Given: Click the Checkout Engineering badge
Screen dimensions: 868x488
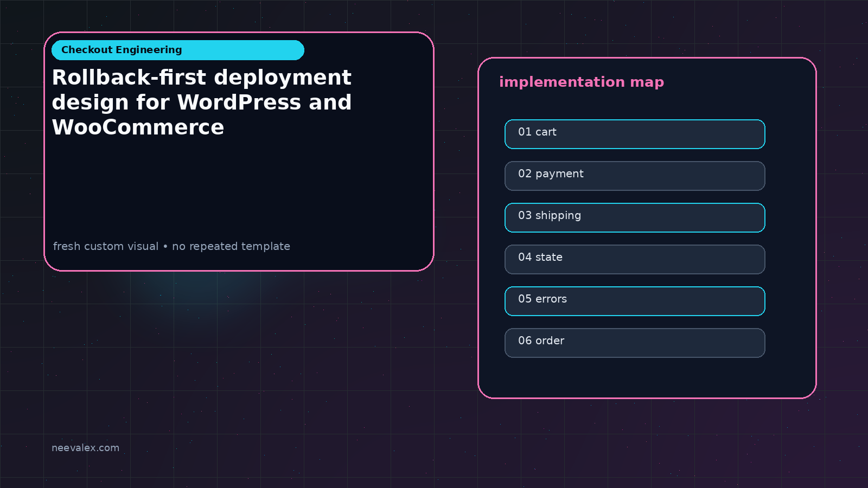Looking at the screenshot, I should 178,50.
